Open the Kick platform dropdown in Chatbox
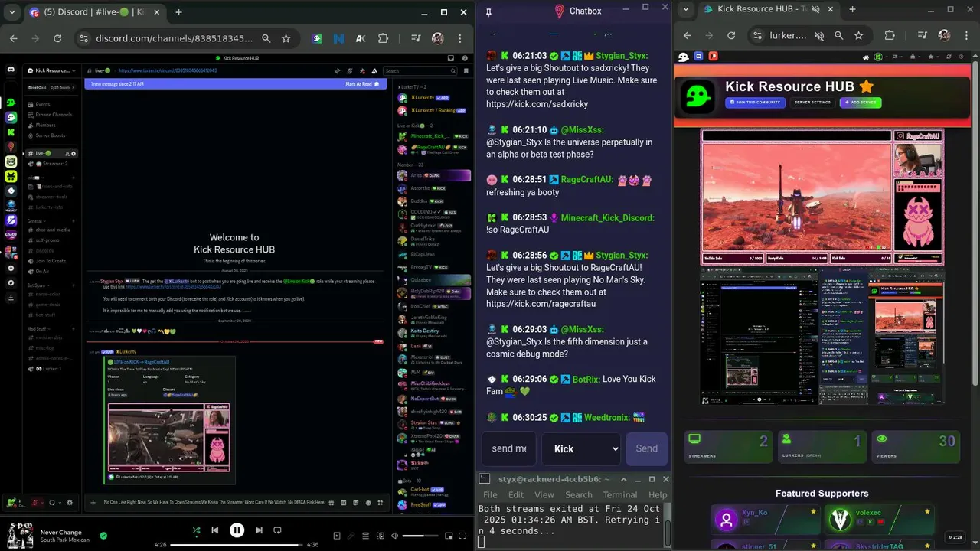 pos(581,448)
